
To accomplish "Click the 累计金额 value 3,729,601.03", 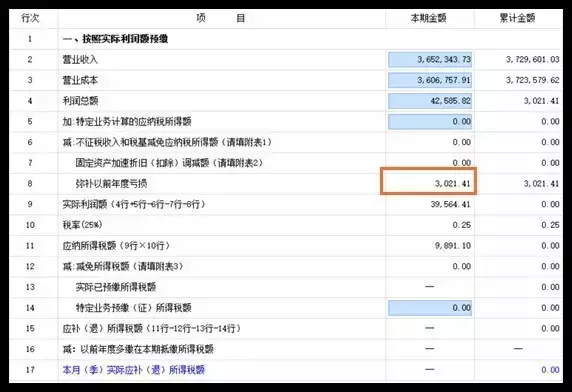I will [533, 59].
